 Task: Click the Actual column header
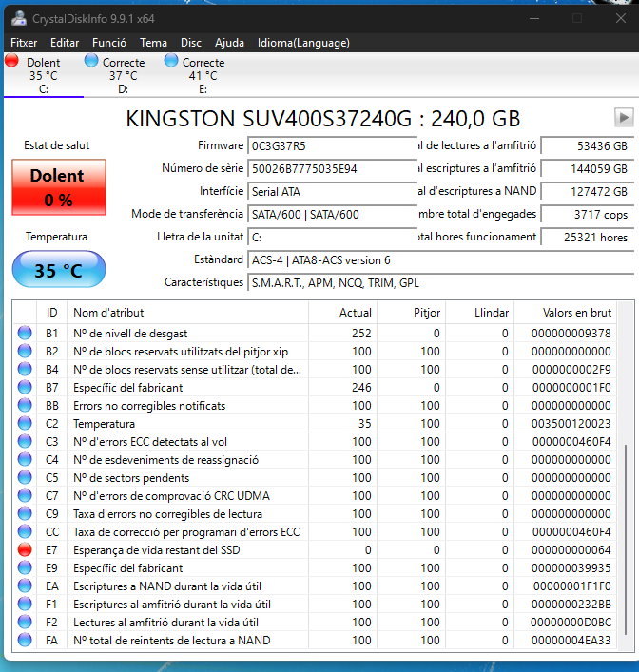coord(342,313)
